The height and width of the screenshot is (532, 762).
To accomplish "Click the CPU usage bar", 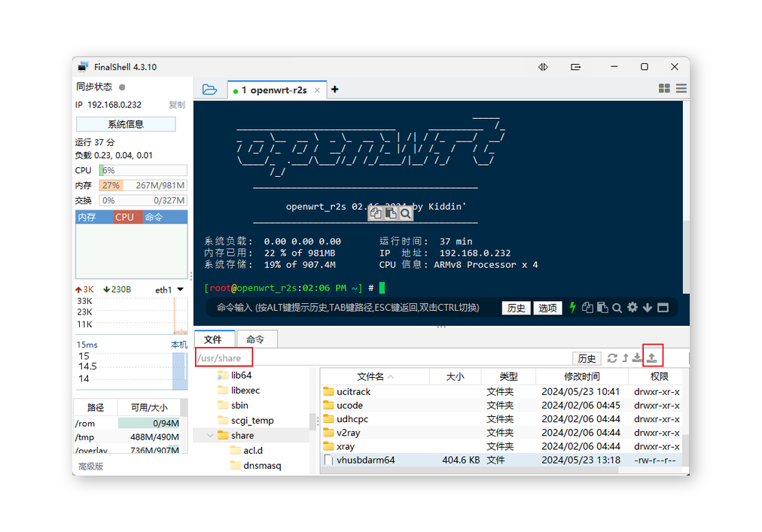I will pyautogui.click(x=143, y=171).
